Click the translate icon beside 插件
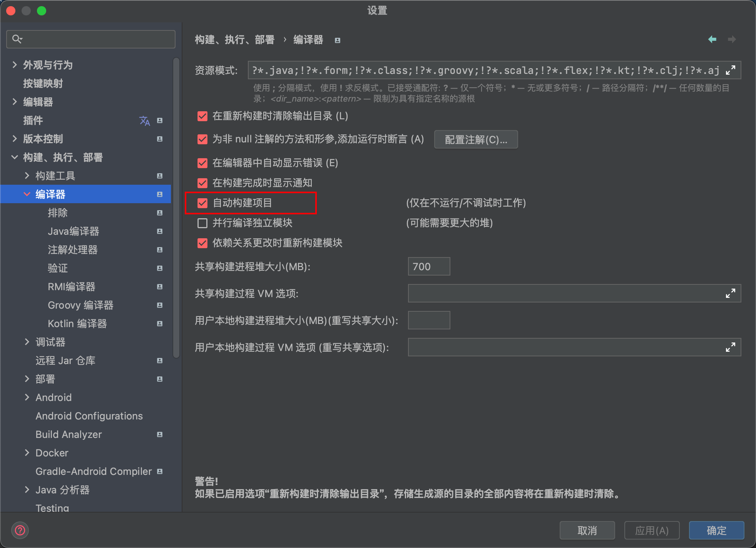756x548 pixels. point(144,121)
